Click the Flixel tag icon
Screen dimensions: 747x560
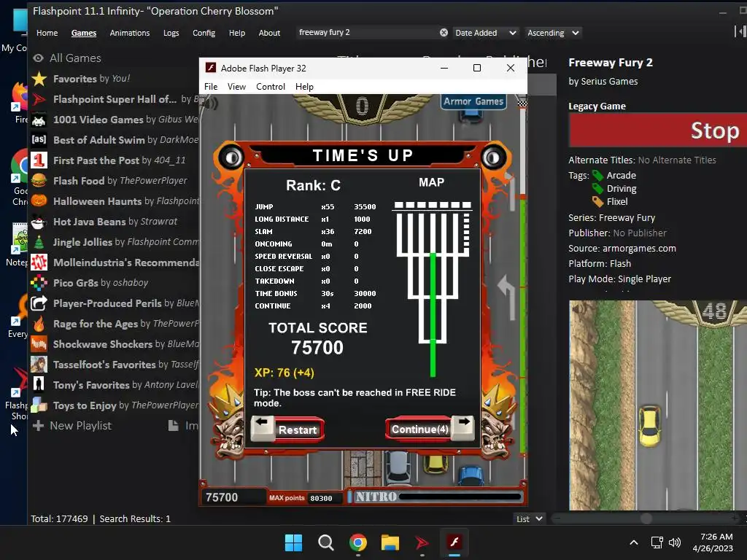tap(597, 202)
